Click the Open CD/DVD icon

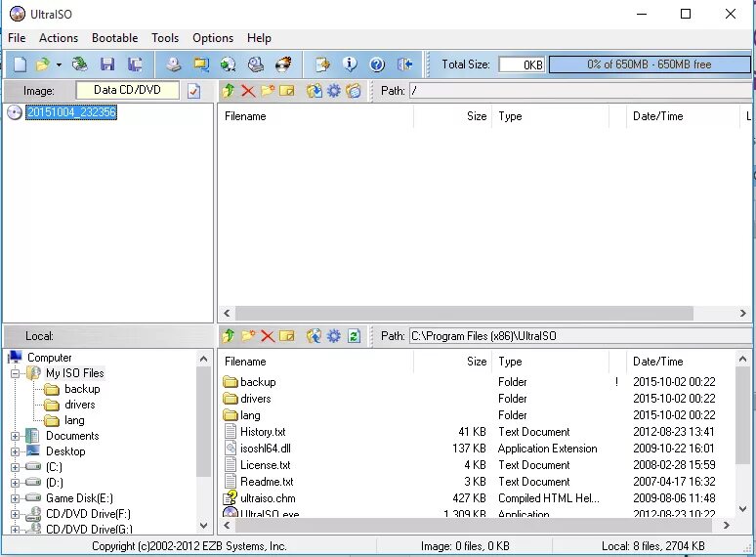point(79,64)
